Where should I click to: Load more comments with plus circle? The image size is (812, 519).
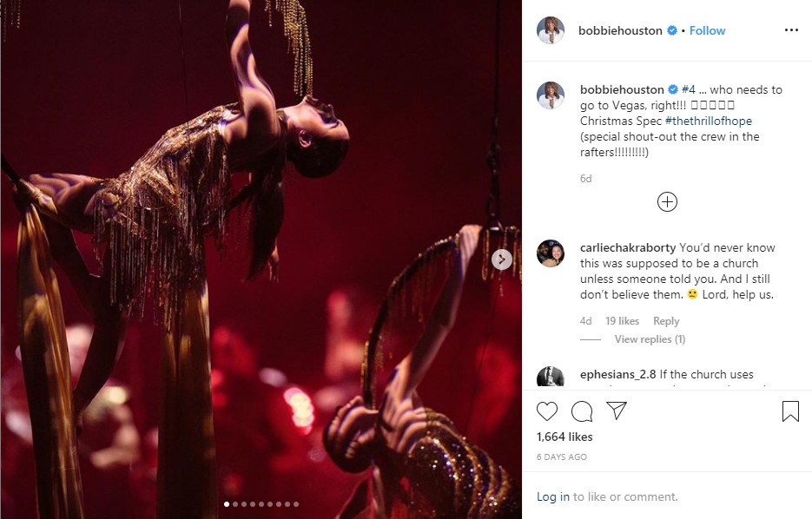click(667, 202)
